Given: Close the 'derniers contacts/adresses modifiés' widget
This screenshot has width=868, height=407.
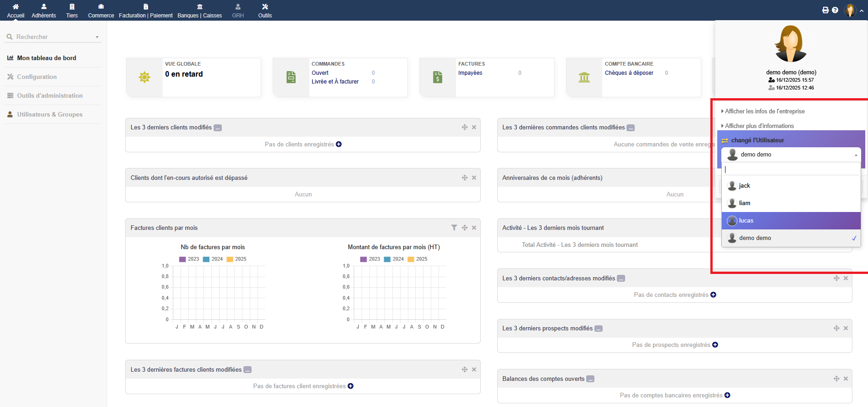Looking at the screenshot, I should [x=846, y=278].
